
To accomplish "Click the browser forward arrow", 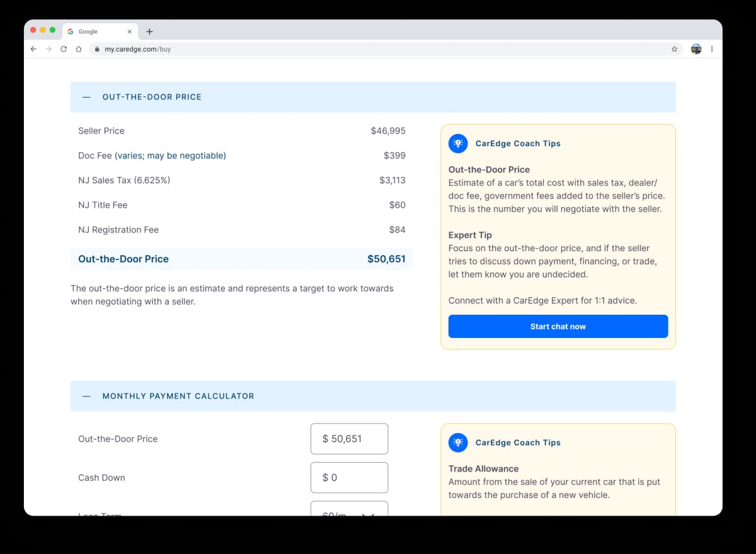I will [x=49, y=48].
